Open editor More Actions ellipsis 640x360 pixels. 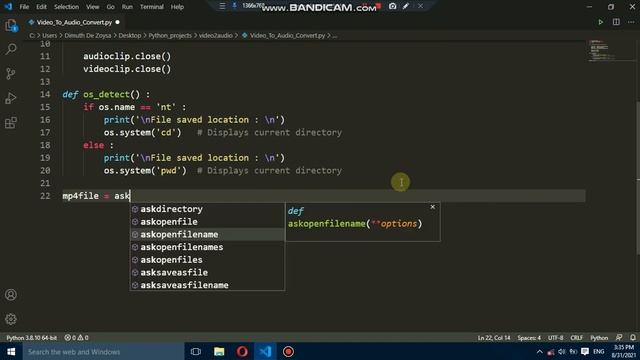coord(631,22)
